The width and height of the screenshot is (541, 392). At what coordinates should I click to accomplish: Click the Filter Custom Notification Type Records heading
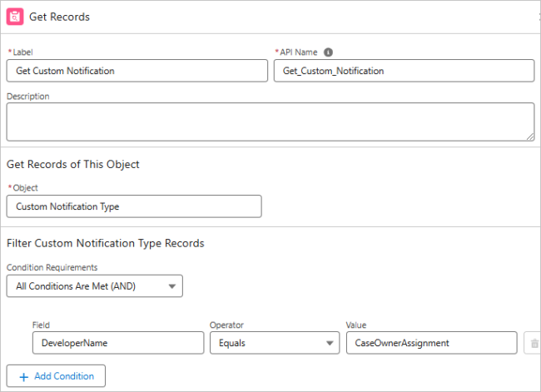pyautogui.click(x=106, y=244)
